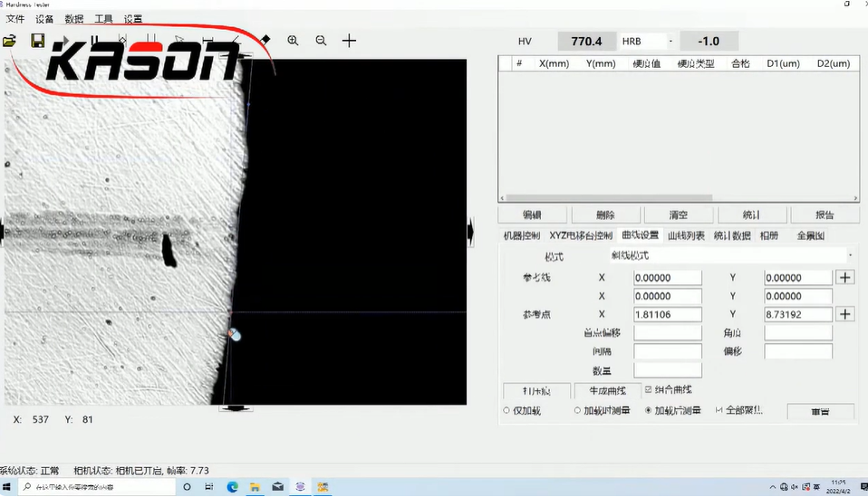Open the Mail app from the taskbar

coord(278,487)
